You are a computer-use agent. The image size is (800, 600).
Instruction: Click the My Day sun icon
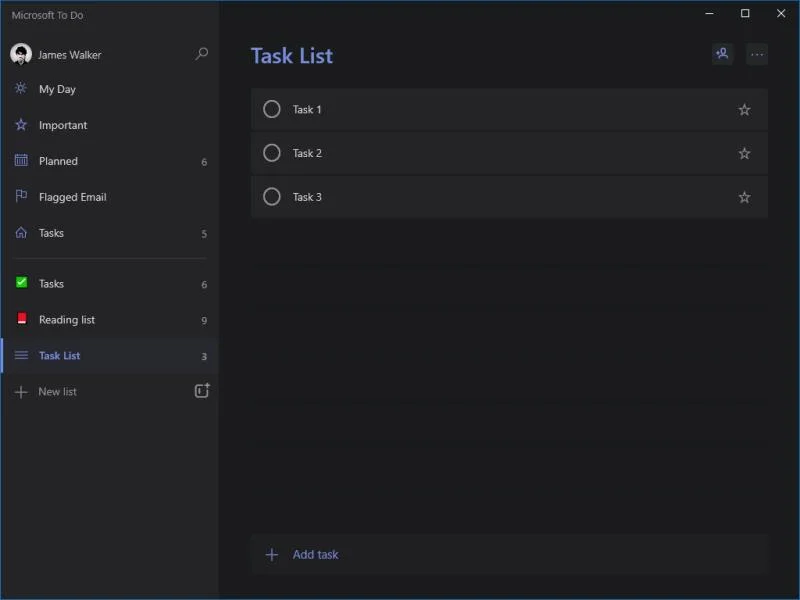[21, 88]
